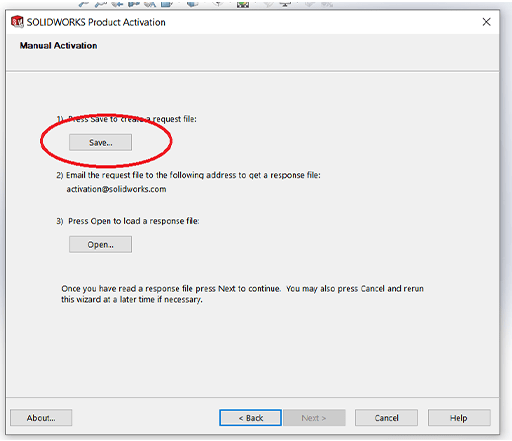512x441 pixels.
Task: Cancel the activation wizard
Action: (x=386, y=418)
